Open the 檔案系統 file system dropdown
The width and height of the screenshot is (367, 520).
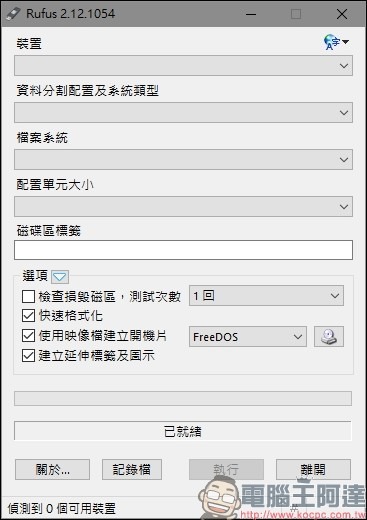183,160
